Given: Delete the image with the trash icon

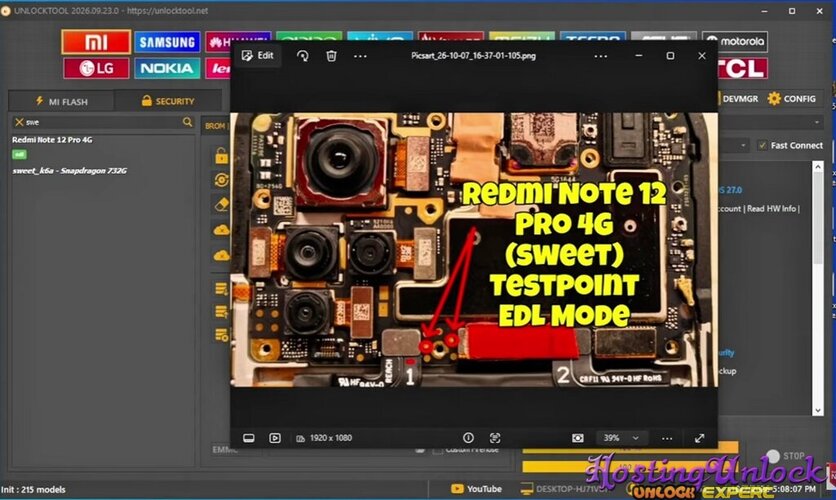Looking at the screenshot, I should coord(331,55).
